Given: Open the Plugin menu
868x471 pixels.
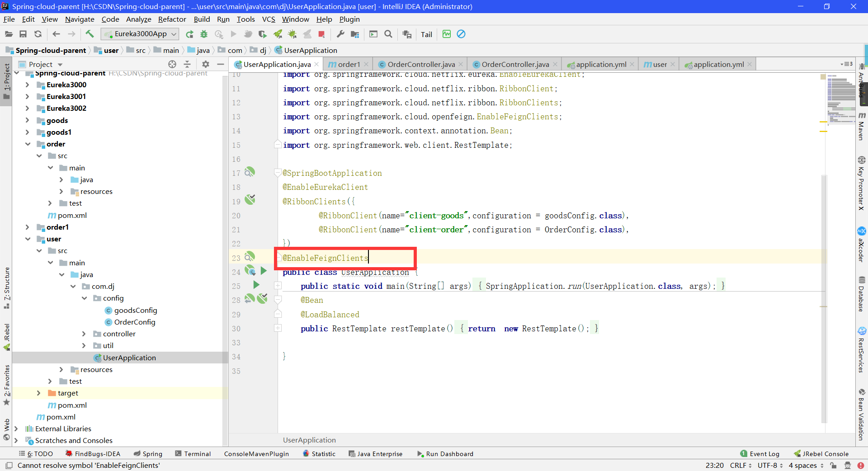Looking at the screenshot, I should click(349, 19).
